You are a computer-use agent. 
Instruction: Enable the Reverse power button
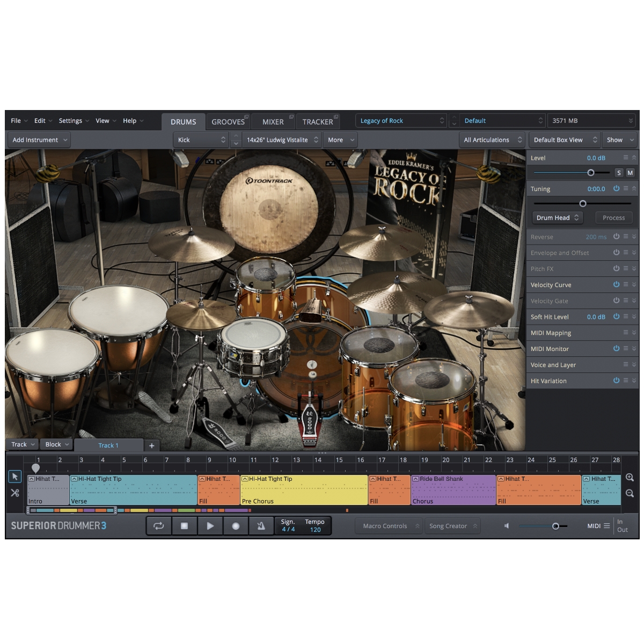click(x=616, y=237)
